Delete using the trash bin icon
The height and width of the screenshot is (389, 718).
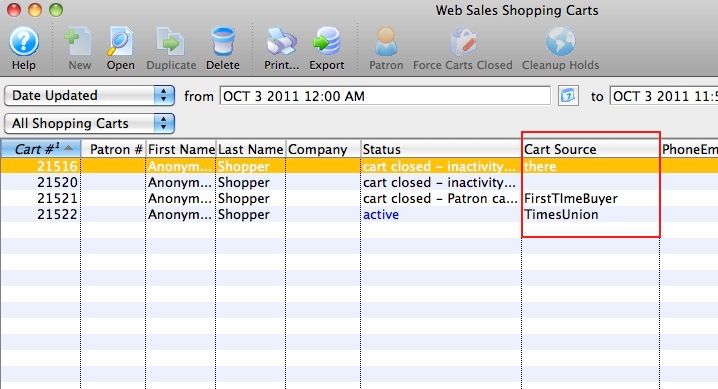pyautogui.click(x=223, y=41)
